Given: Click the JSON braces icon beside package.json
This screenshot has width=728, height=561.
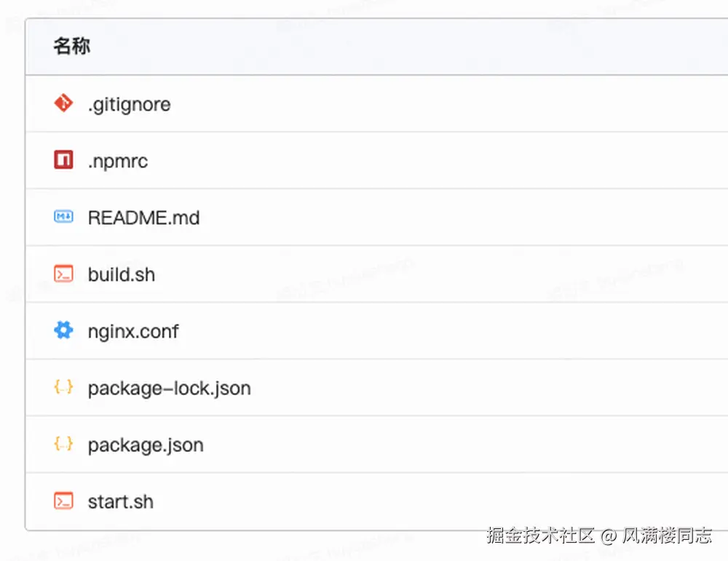Looking at the screenshot, I should coord(64,444).
